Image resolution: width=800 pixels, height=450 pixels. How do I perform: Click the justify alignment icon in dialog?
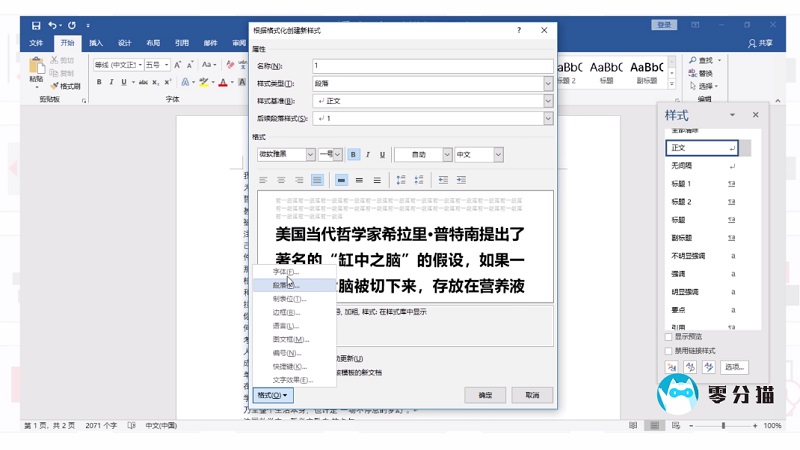pos(317,180)
